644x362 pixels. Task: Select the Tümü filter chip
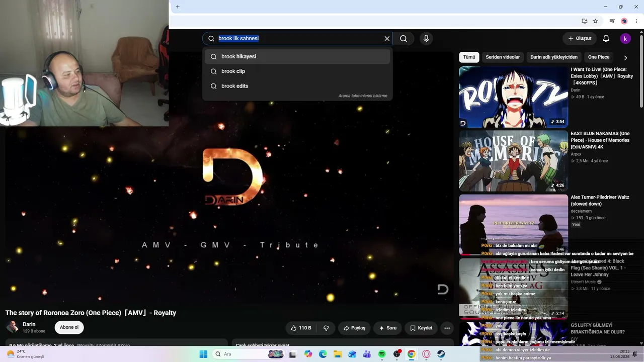tap(469, 57)
